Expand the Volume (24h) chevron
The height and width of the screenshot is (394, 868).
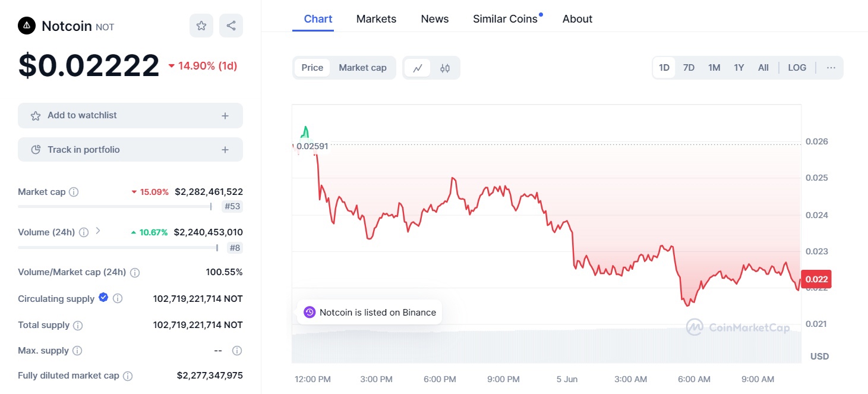98,231
